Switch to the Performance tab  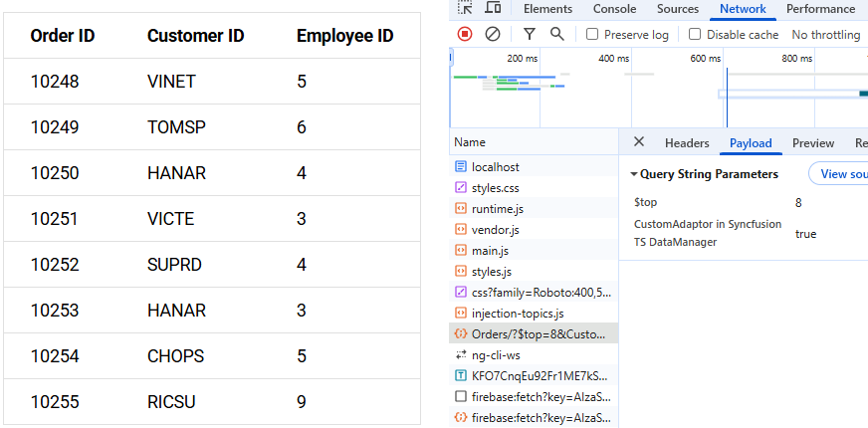820,9
